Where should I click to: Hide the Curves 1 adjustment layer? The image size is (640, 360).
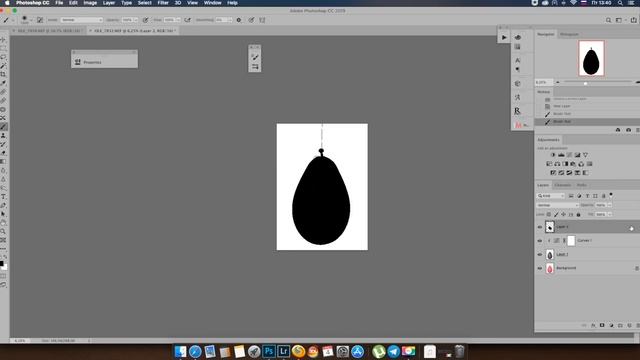(x=540, y=241)
